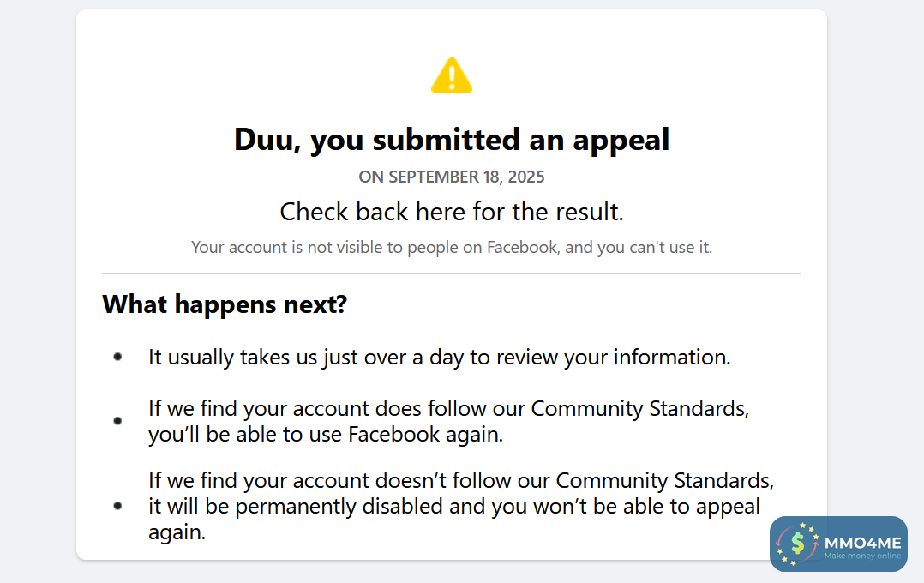Click the dollar sign logo icon
924x583 pixels.
[x=798, y=544]
